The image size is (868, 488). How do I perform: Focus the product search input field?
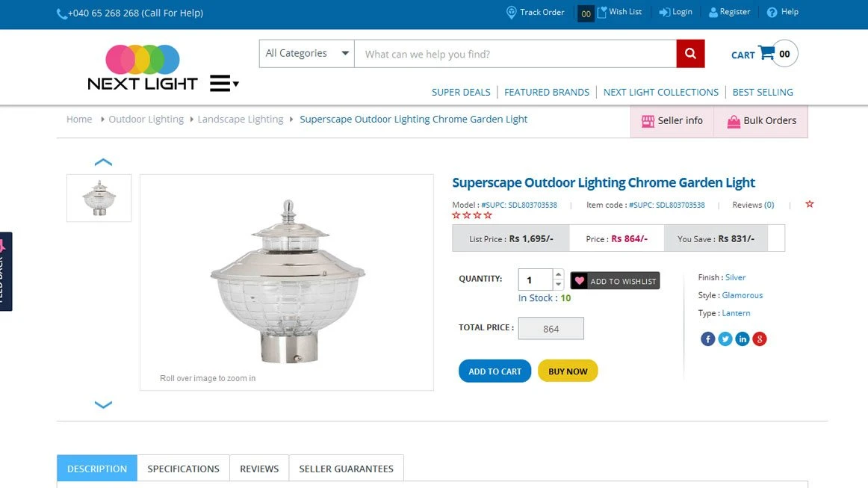click(x=515, y=54)
